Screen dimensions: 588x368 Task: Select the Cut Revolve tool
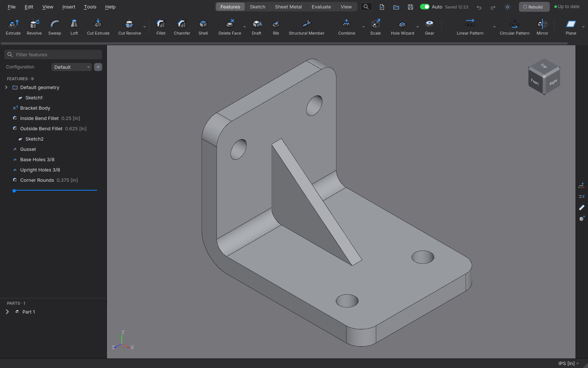pos(129,28)
